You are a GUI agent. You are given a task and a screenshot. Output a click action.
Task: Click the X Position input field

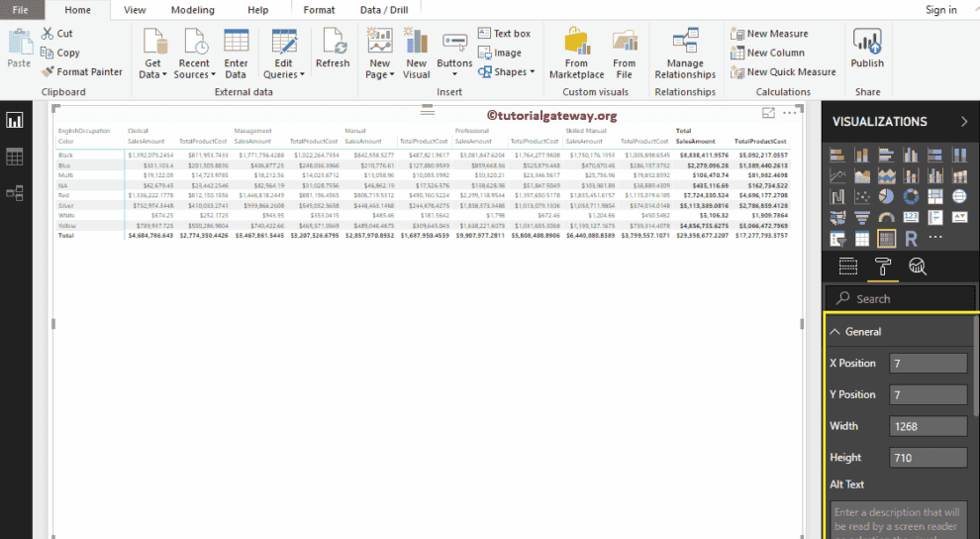pos(929,364)
